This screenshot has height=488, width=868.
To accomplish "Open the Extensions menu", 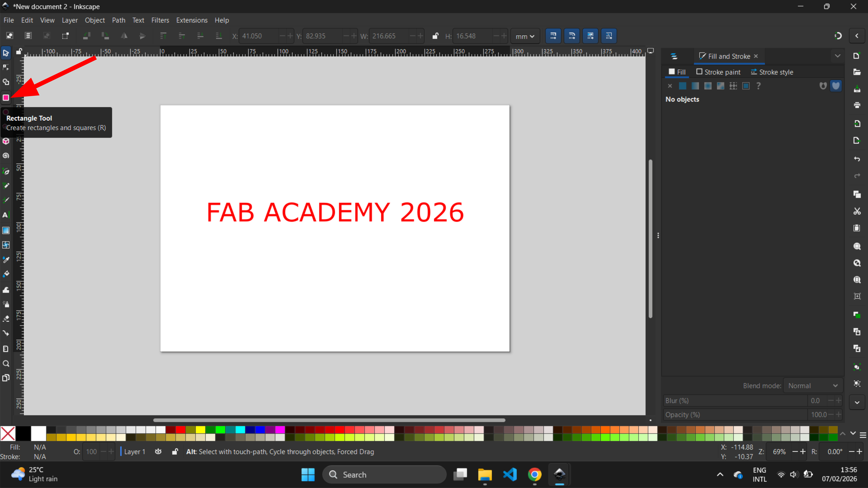I will pyautogui.click(x=192, y=20).
